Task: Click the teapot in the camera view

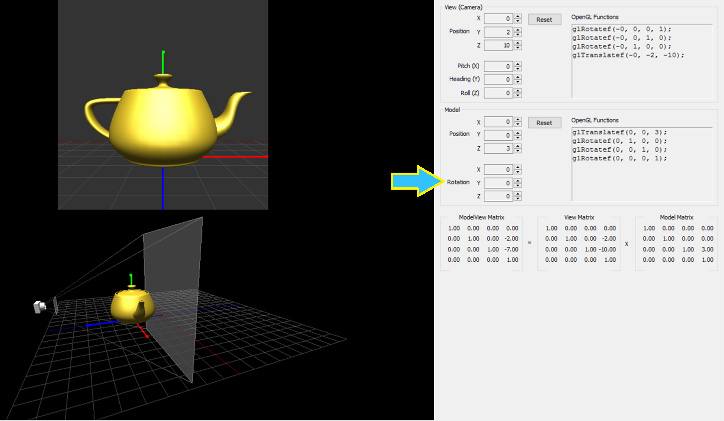Action: 164,121
